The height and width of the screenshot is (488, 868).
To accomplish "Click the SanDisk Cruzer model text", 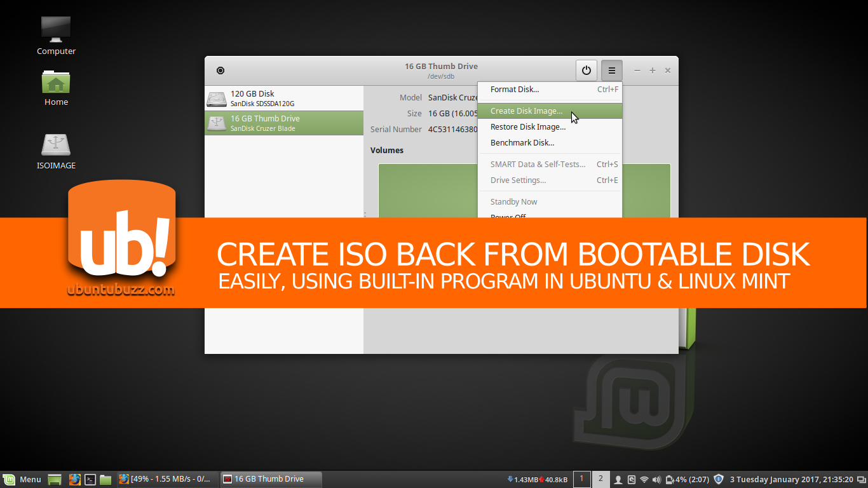I will point(452,98).
